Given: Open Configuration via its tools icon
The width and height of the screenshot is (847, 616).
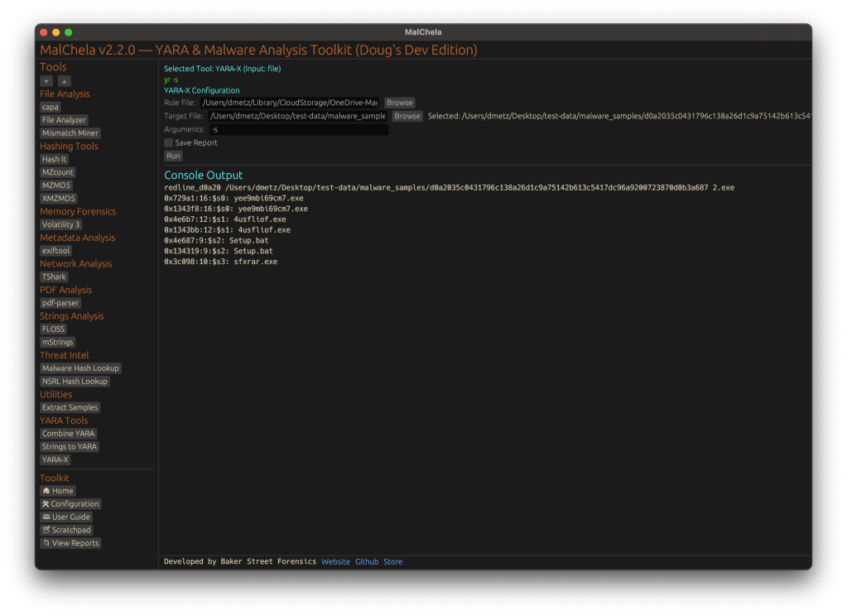Looking at the screenshot, I should coord(46,504).
